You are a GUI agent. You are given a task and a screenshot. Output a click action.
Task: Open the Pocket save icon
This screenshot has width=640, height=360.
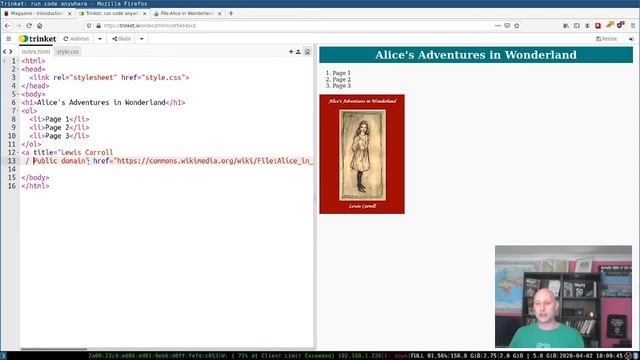point(507,25)
